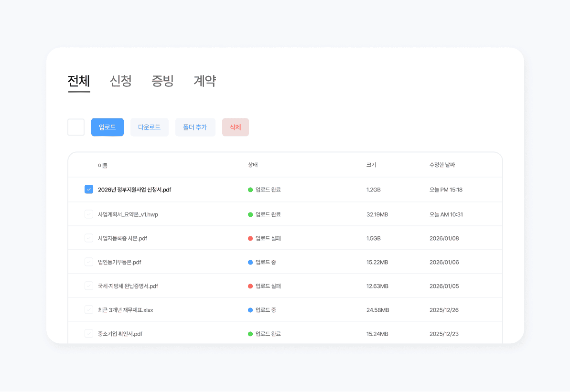Uncheck the 2026년 정부지원사업 신청서.pdf checkbox
Image resolution: width=570 pixels, height=392 pixels.
click(x=88, y=189)
